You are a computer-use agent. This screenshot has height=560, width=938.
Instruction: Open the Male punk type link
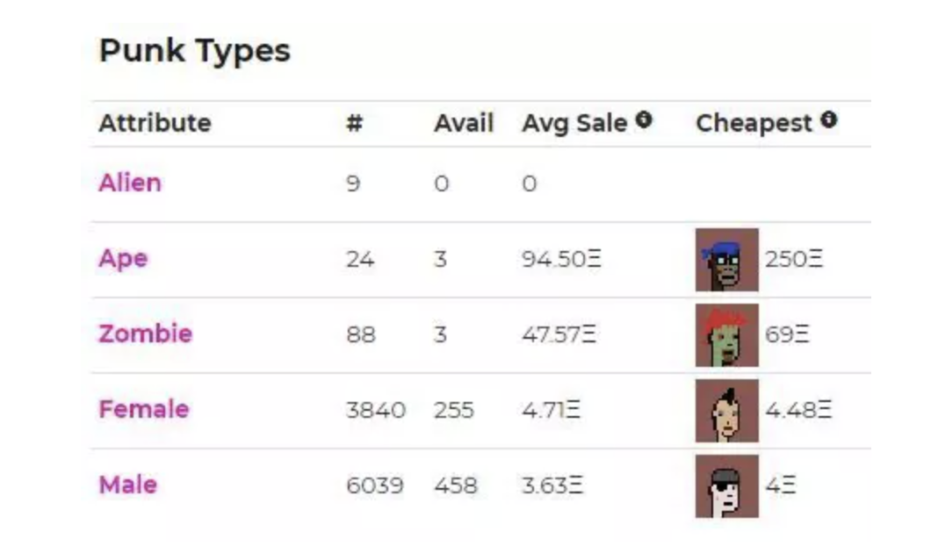pyautogui.click(x=128, y=485)
